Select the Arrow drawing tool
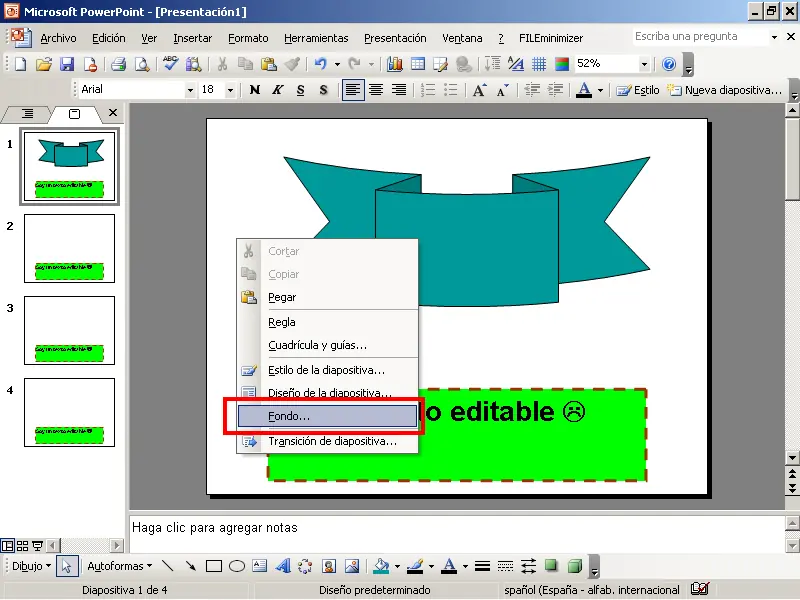 [x=190, y=566]
